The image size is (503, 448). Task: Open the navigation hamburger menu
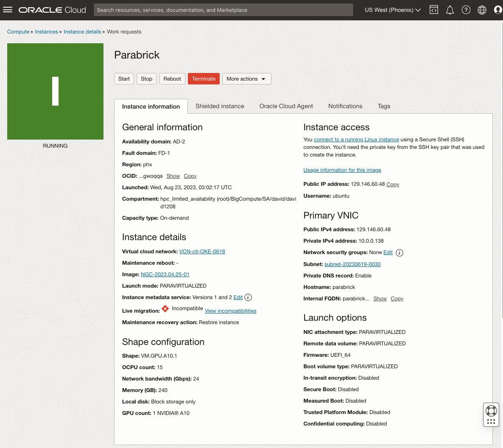[8, 10]
